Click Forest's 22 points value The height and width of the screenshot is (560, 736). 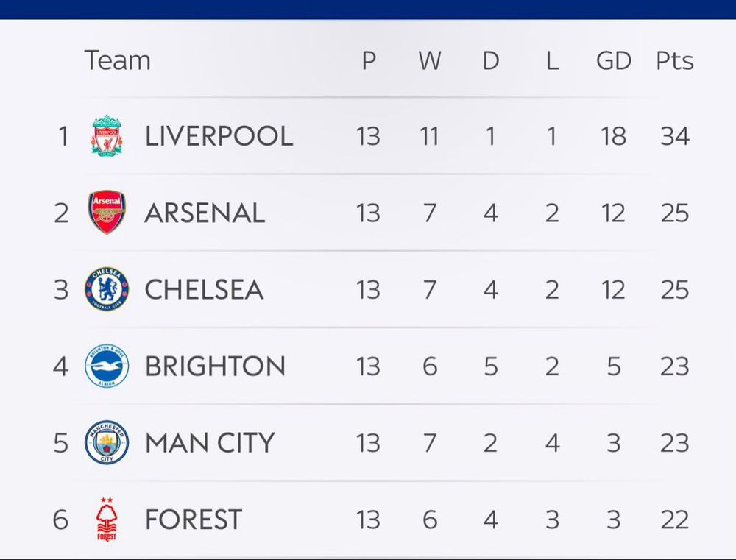(674, 520)
